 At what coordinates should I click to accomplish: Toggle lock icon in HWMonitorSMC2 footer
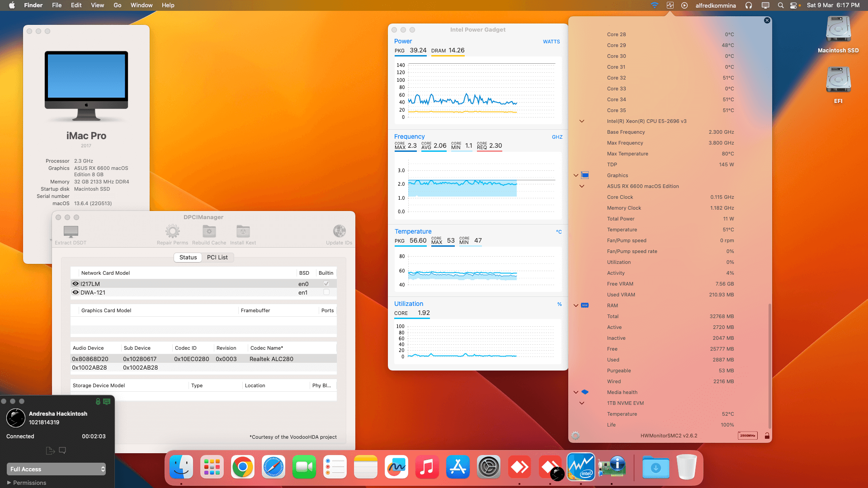(x=767, y=436)
